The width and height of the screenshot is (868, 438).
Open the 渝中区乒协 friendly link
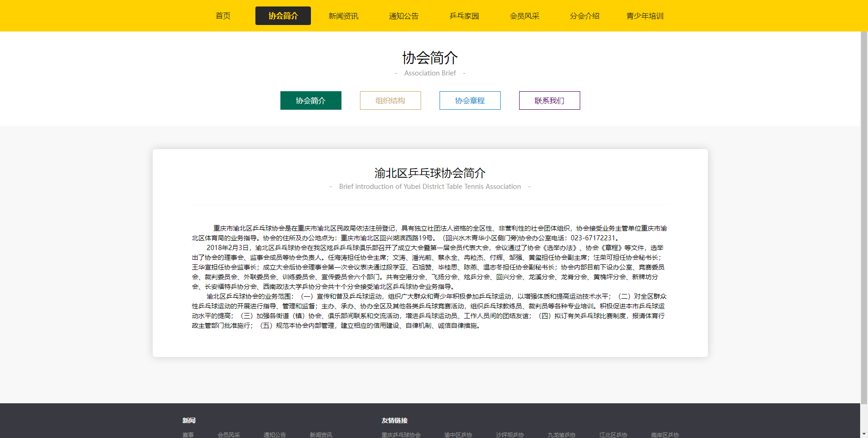(x=458, y=435)
